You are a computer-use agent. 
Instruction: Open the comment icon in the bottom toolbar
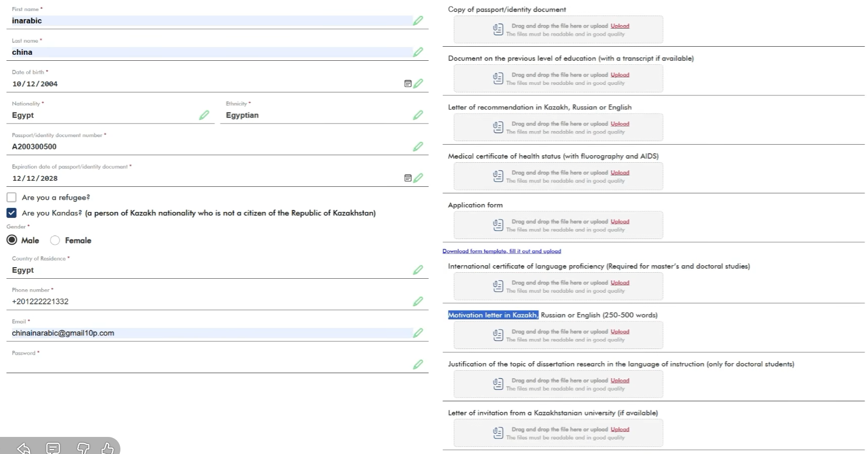53,448
